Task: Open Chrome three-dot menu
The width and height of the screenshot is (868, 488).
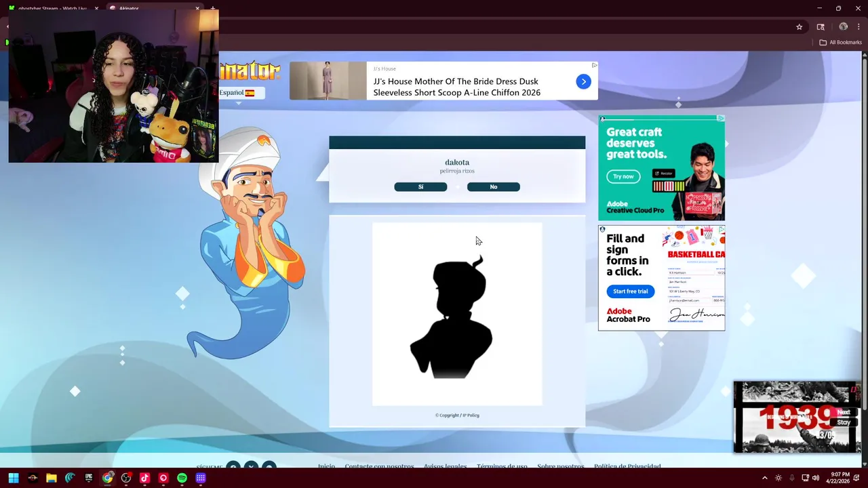Action: (859, 27)
